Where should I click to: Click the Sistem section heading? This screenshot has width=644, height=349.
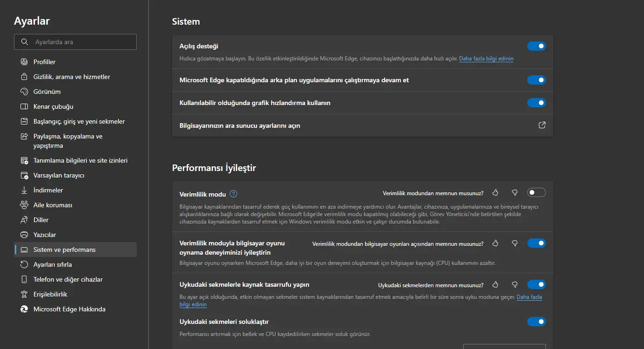coord(186,21)
